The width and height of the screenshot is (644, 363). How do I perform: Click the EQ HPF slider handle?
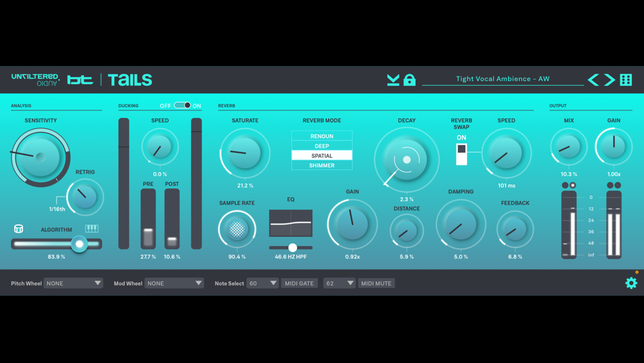[292, 248]
